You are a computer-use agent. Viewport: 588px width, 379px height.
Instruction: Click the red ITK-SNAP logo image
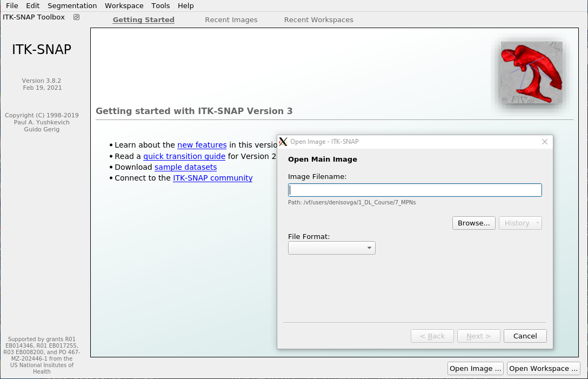click(x=531, y=72)
